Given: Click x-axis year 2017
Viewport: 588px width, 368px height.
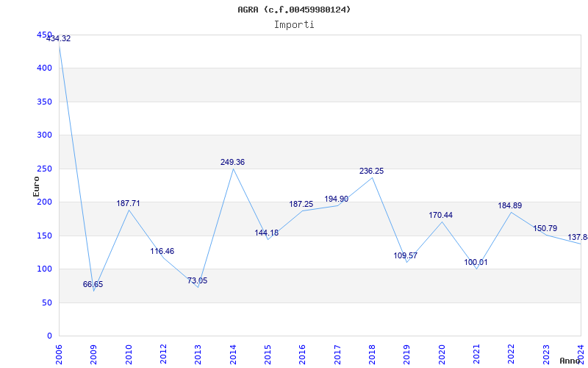Looking at the screenshot, I should (337, 354).
